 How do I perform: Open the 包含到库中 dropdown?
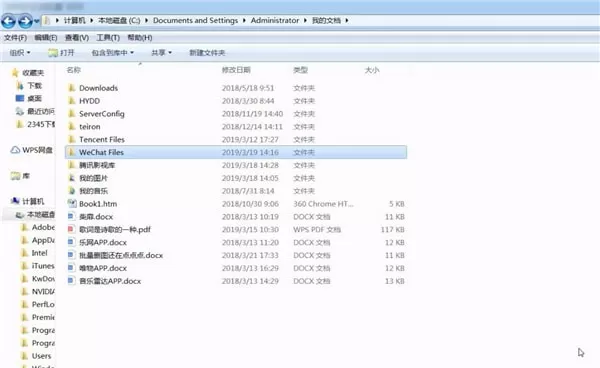click(112, 53)
